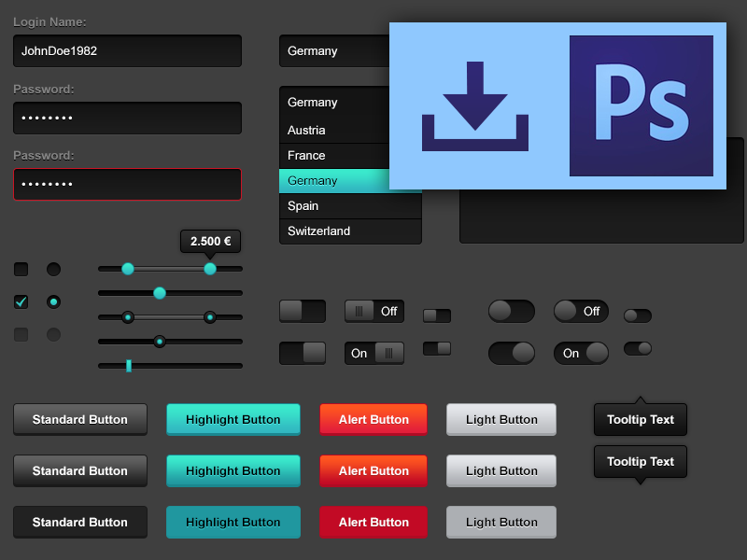
Task: Click Tooltip Text with upward pointing arrow
Action: 641,419
